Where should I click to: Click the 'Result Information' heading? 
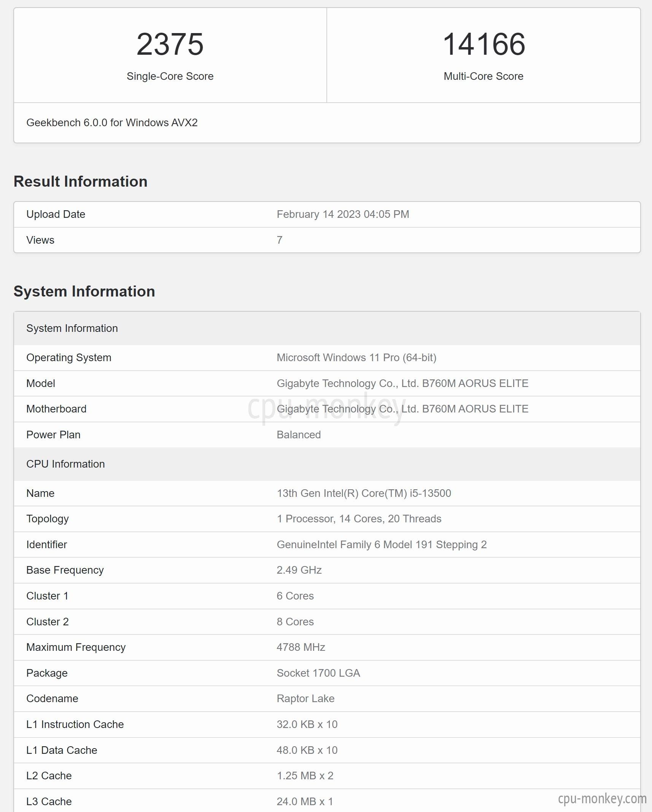pyautogui.click(x=81, y=181)
